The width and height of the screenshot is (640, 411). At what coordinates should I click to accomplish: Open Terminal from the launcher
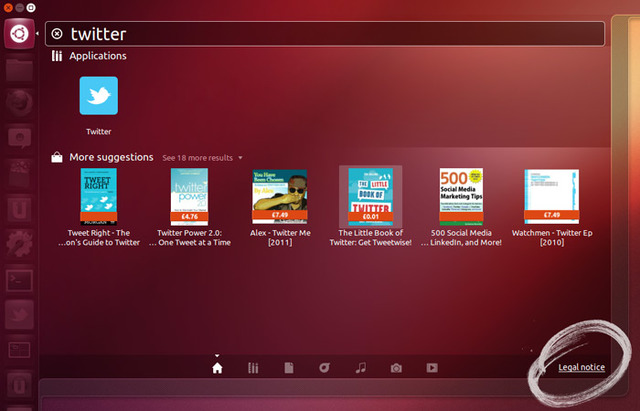click(x=19, y=280)
